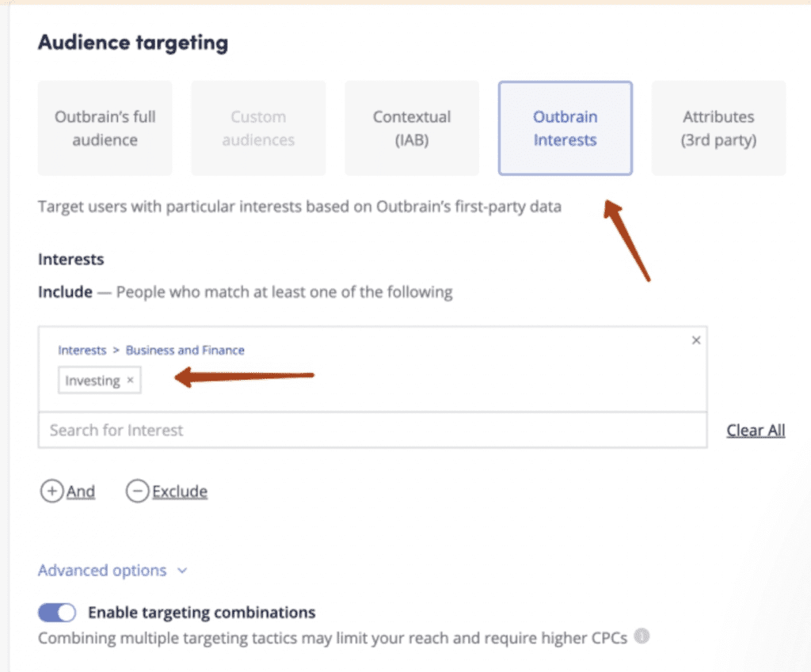
Task: Select the Custom audiences card
Action: pos(259,128)
